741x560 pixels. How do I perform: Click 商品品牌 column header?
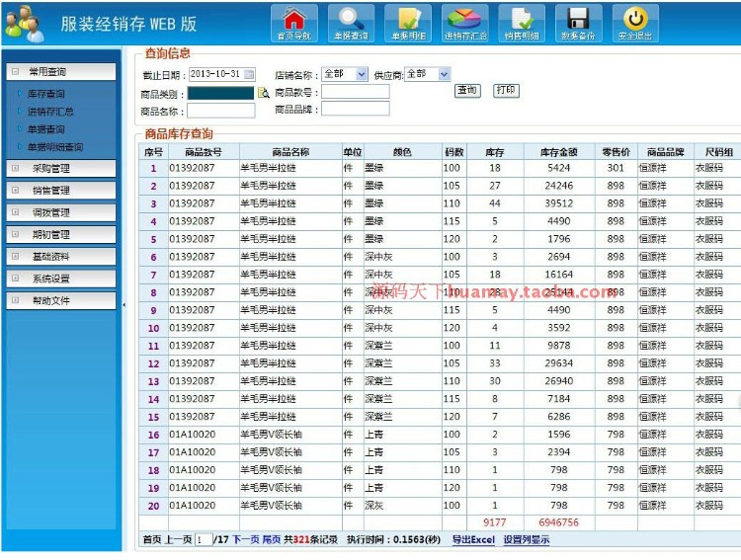[666, 152]
